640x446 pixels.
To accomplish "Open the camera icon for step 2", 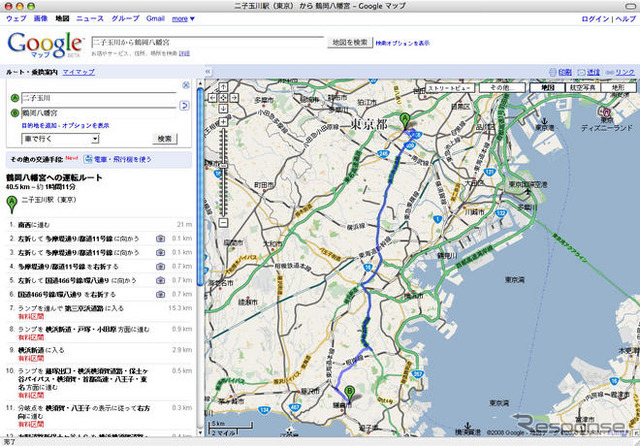I will pos(160,239).
